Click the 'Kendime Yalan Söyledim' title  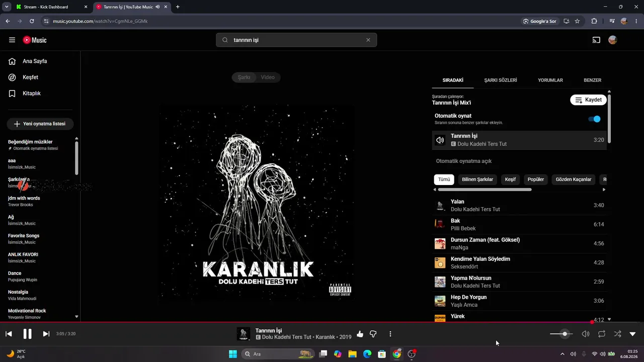480,259
